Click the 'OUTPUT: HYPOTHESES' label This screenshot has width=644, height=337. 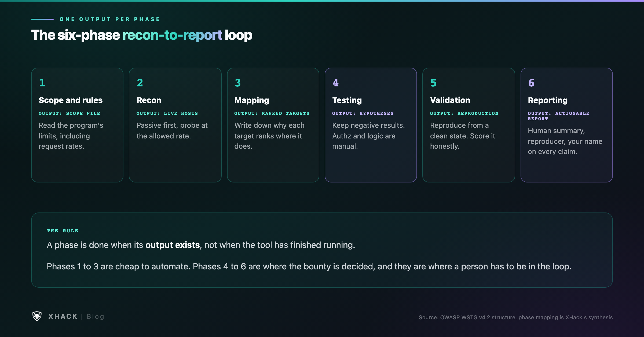[x=363, y=113]
